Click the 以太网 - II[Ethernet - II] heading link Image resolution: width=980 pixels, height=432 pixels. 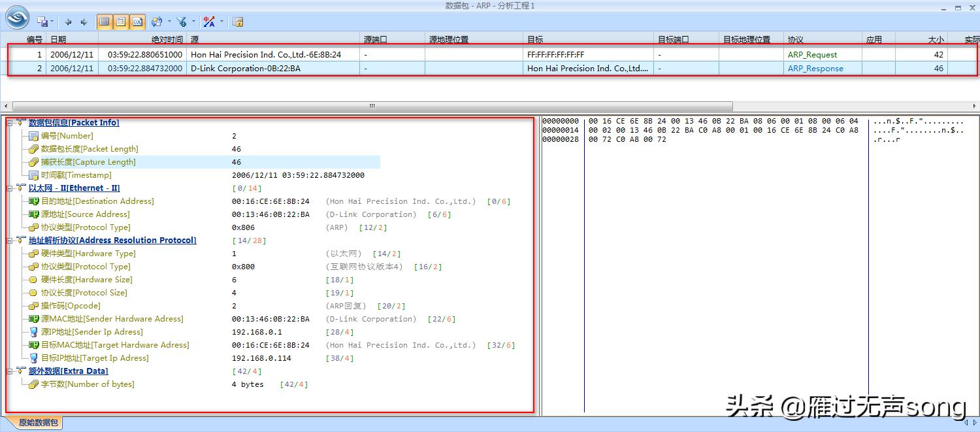(74, 188)
